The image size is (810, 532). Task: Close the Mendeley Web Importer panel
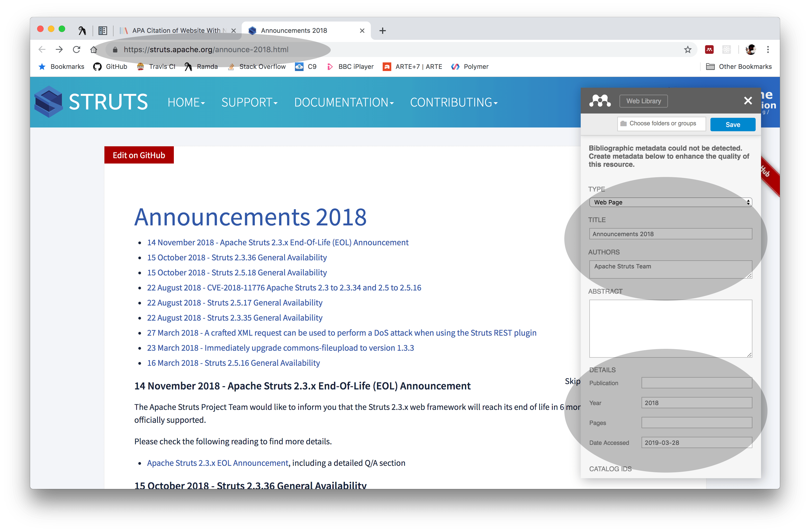(748, 101)
